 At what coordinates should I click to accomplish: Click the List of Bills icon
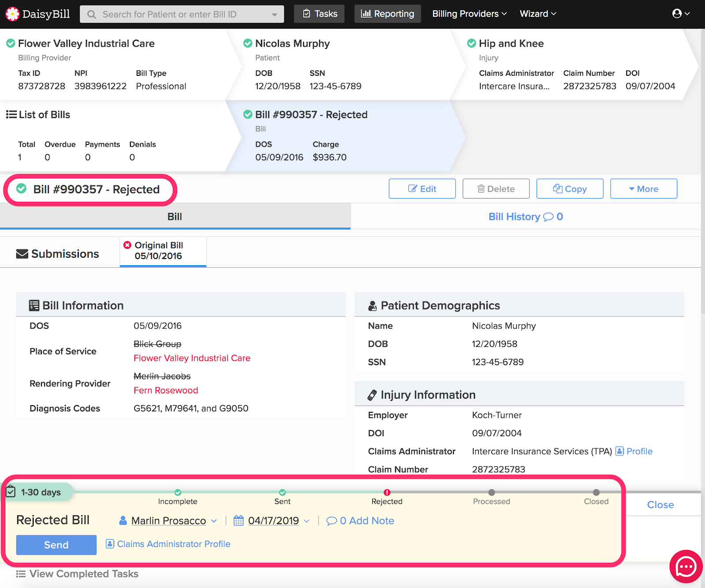pyautogui.click(x=11, y=115)
